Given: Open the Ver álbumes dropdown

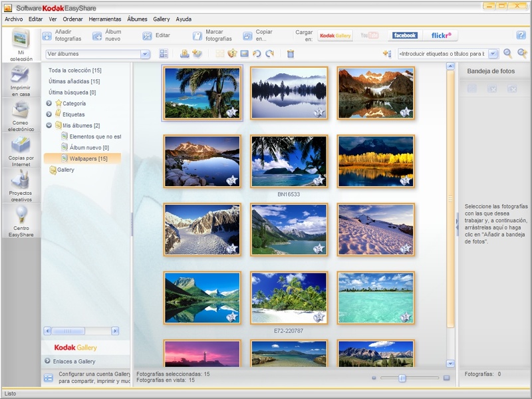Looking at the screenshot, I should coord(145,54).
